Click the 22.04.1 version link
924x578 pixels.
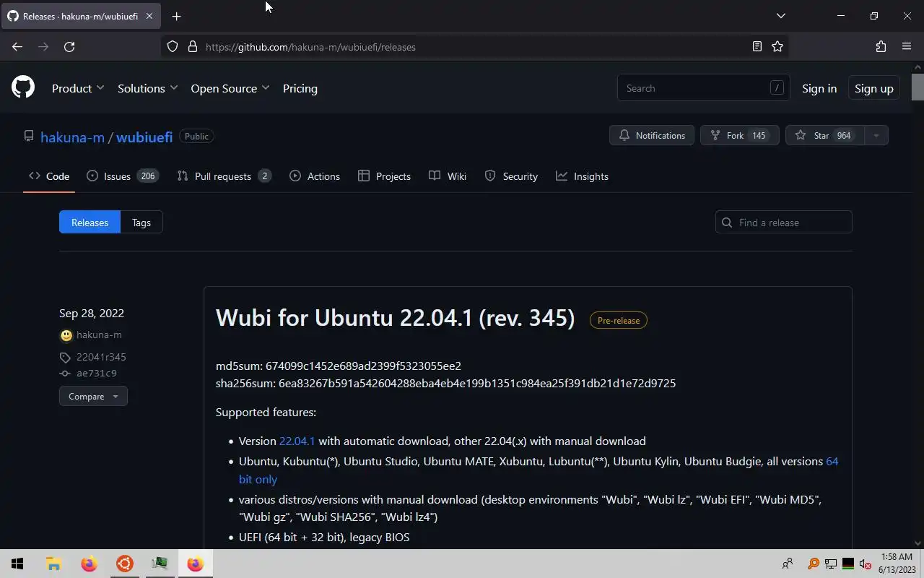click(x=297, y=441)
